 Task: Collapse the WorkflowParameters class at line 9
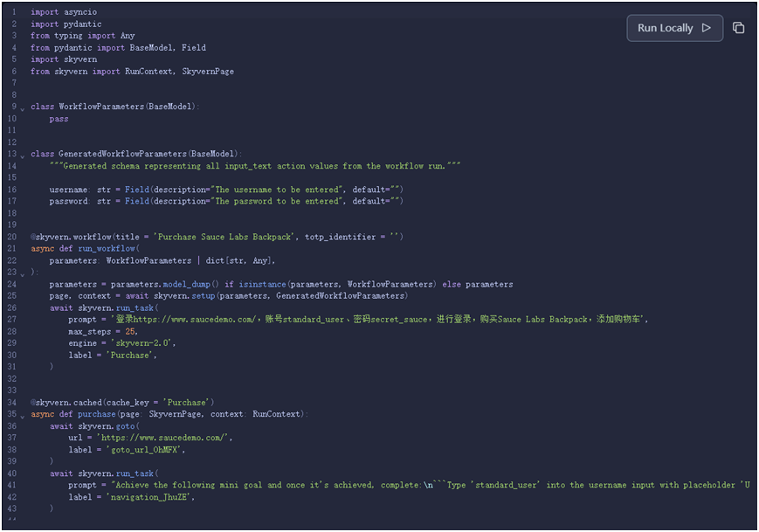pos(22,109)
